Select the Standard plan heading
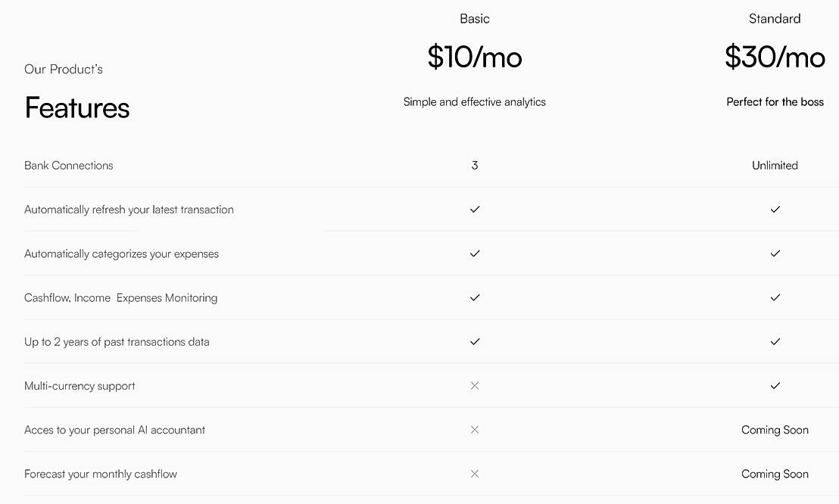The width and height of the screenshot is (839, 504). (x=775, y=19)
